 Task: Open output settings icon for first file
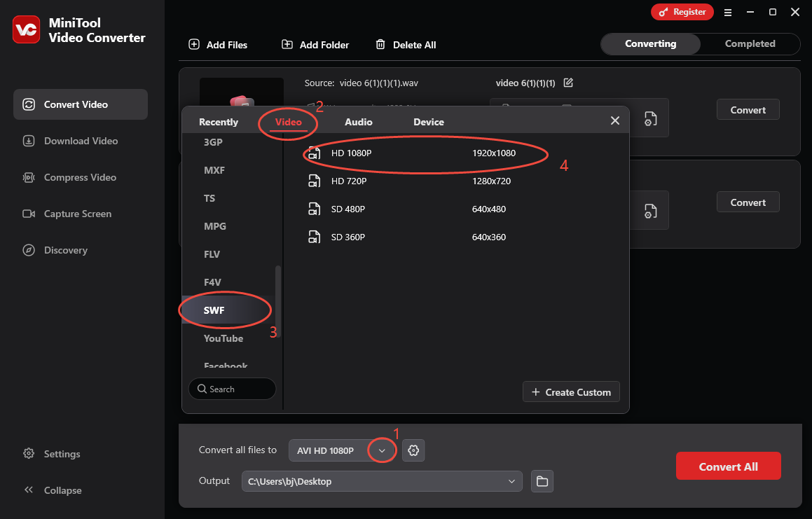[650, 118]
